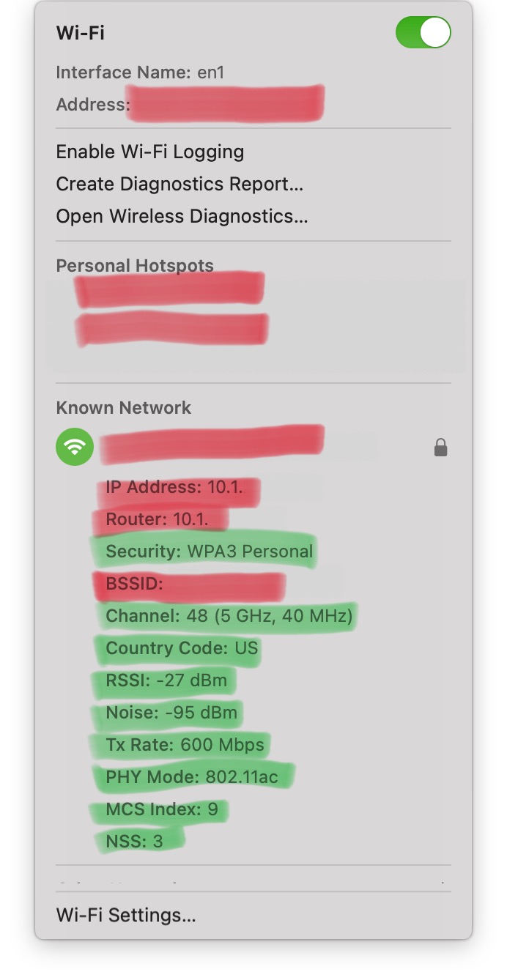Turn off the Wi-Fi toggle switch

[423, 33]
